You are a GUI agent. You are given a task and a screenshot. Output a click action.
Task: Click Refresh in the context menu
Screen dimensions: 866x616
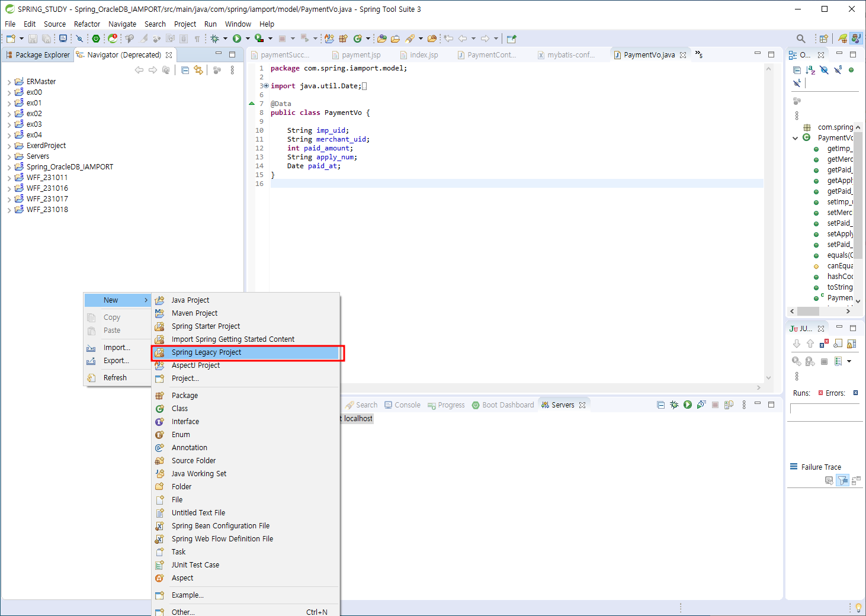click(x=117, y=378)
